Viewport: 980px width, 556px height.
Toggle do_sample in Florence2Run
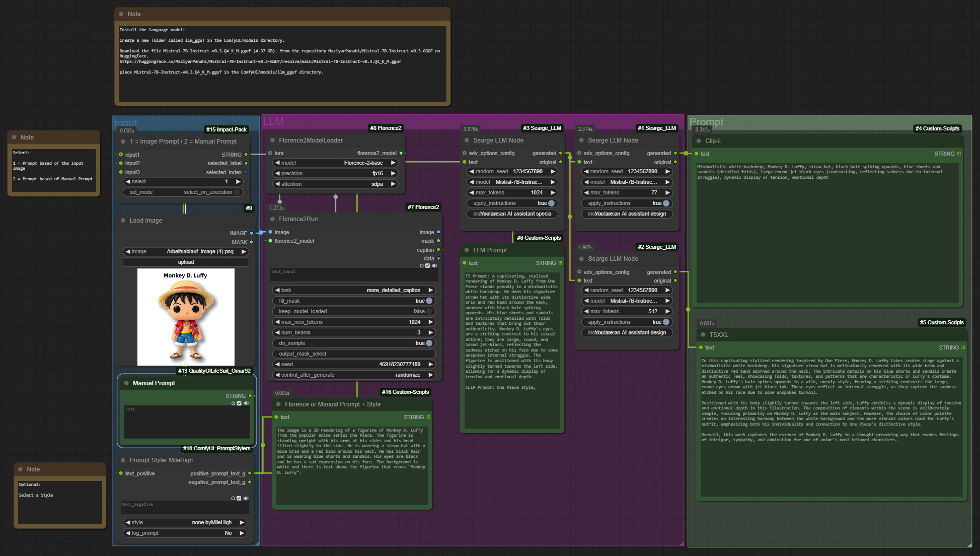click(x=354, y=343)
